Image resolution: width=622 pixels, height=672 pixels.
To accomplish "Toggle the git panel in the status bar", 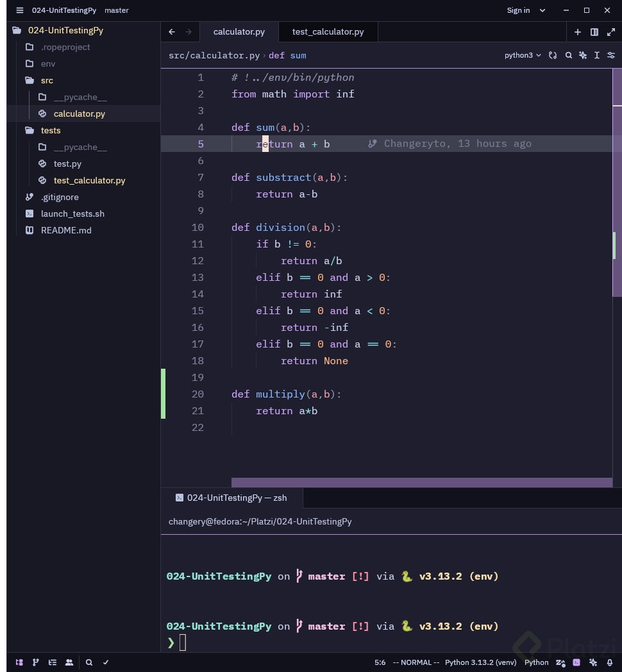I will [x=35, y=662].
